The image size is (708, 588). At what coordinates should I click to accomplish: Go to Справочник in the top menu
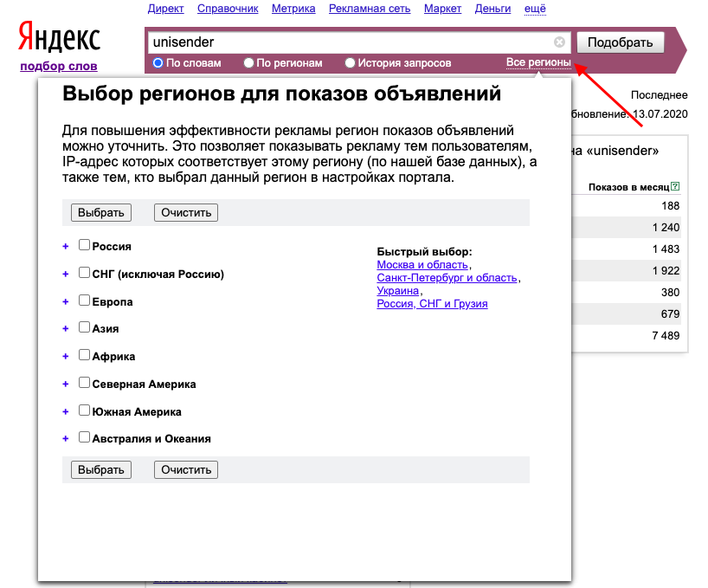228,9
